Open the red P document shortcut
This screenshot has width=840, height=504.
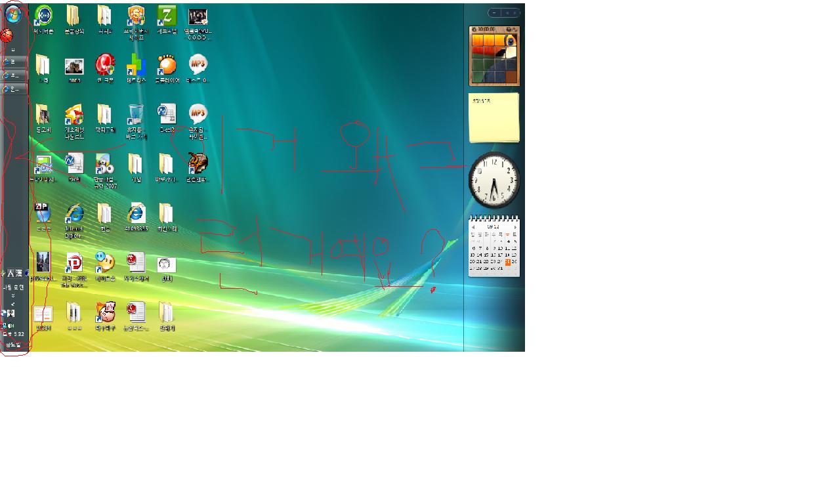pyautogui.click(x=74, y=262)
